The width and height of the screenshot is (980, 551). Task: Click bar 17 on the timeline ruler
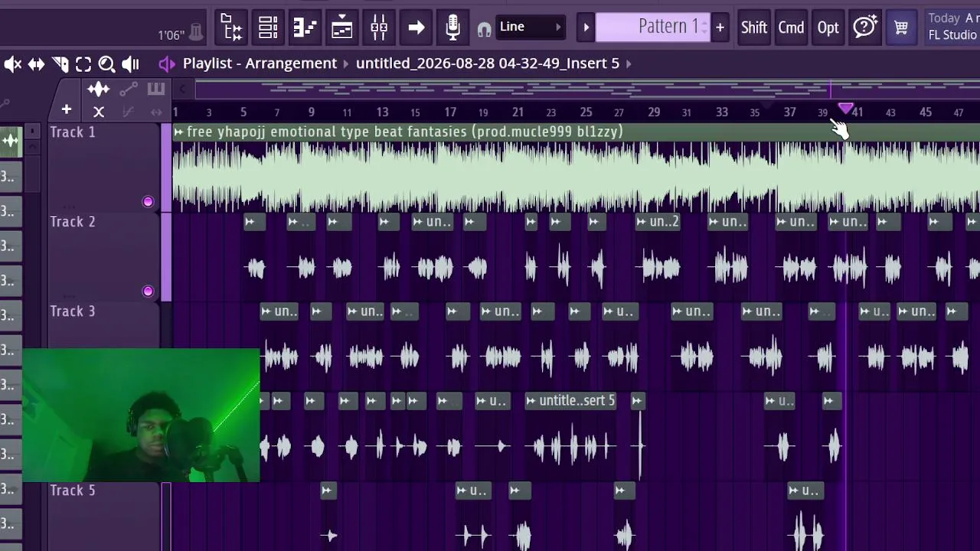(450, 112)
